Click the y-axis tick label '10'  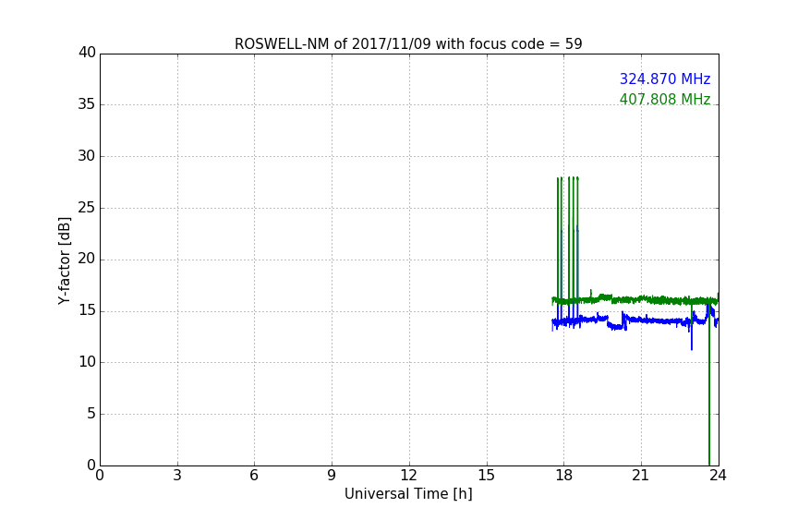87,362
